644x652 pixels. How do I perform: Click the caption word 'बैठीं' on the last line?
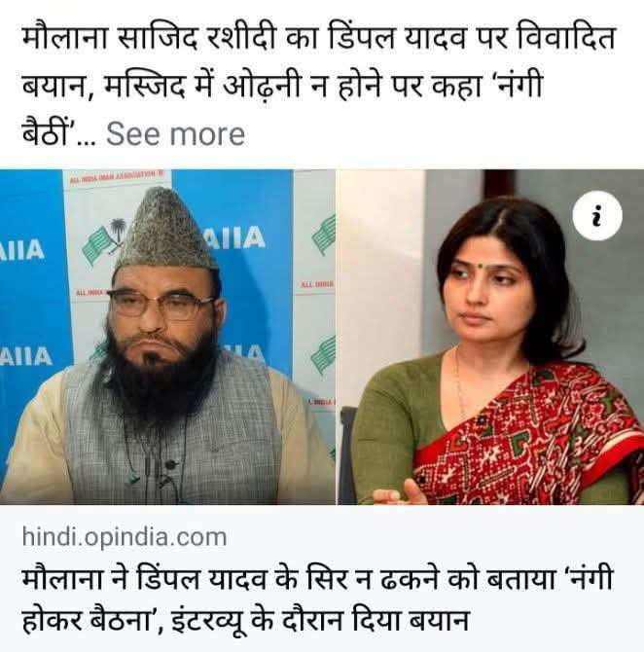point(47,132)
